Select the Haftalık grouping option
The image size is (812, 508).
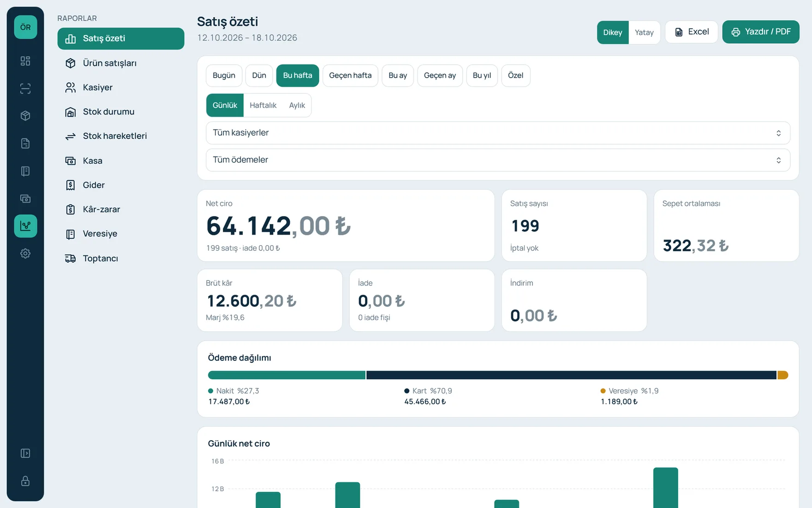tap(263, 105)
